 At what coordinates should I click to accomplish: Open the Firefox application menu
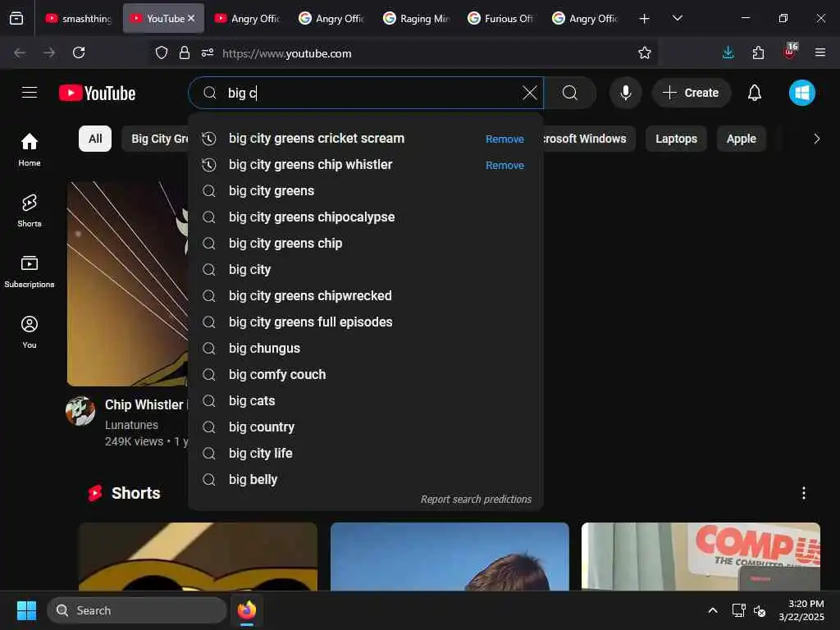pyautogui.click(x=820, y=52)
